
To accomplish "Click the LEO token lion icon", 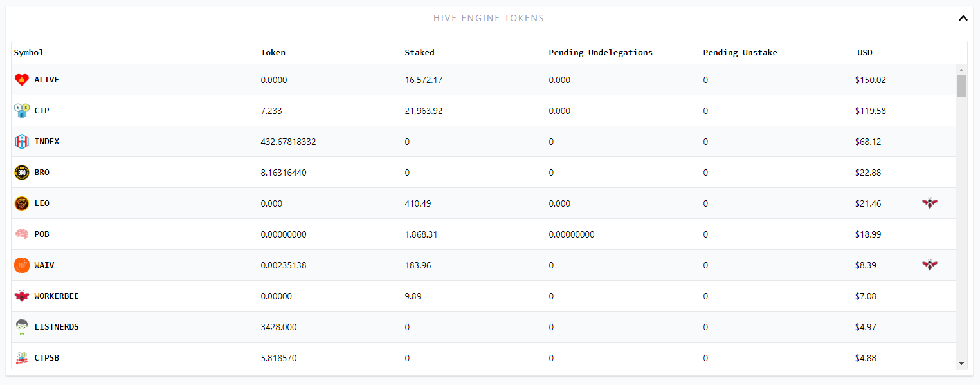I will point(22,203).
